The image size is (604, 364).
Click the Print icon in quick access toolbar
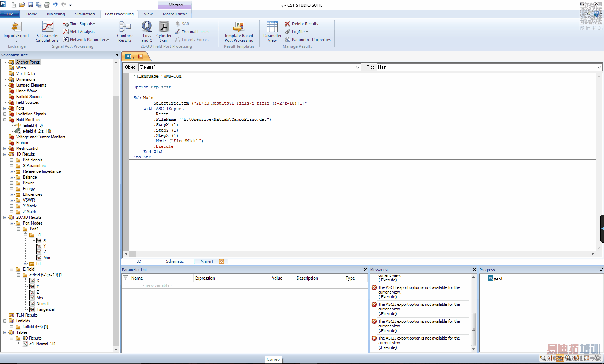tap(47, 5)
